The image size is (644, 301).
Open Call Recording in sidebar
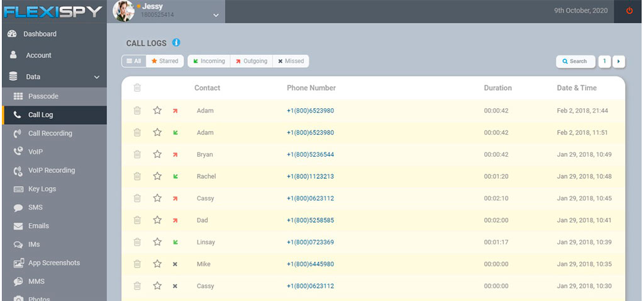pos(54,133)
